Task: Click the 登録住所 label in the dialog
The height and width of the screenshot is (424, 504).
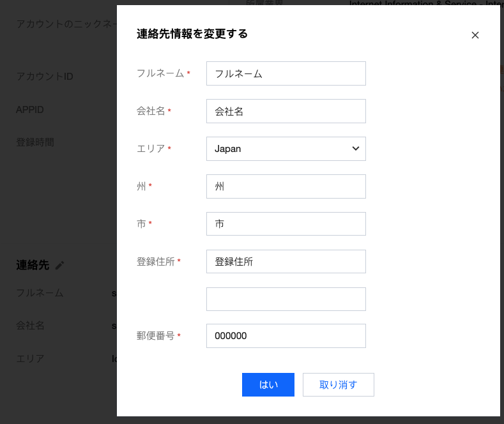Action: coord(156,261)
